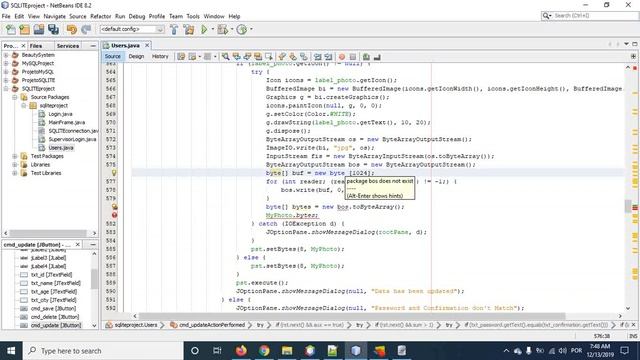Select SupervisorLogin.java in the project tree

(72, 139)
